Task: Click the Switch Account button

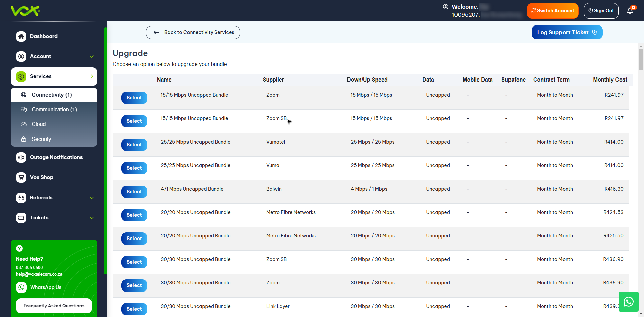Action: point(552,11)
